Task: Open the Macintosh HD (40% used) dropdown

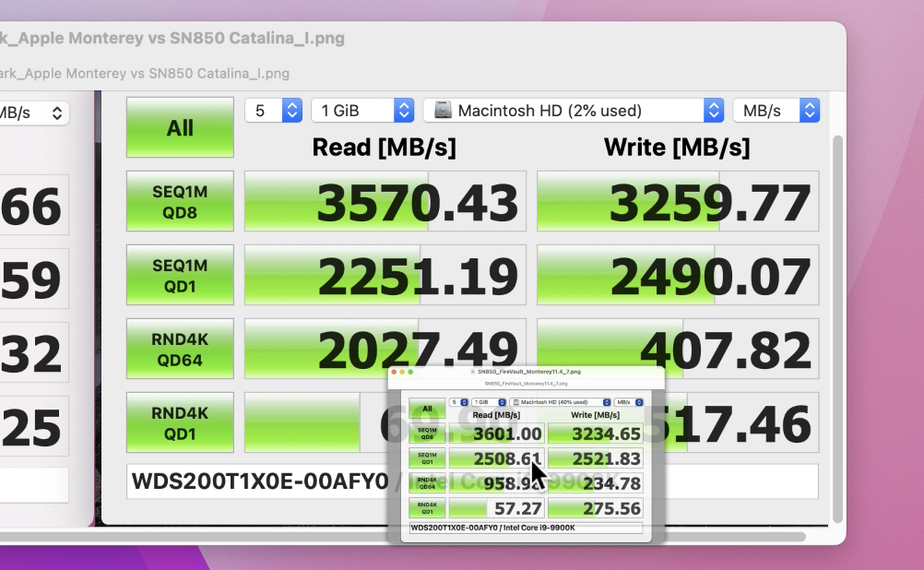Action: pos(560,402)
